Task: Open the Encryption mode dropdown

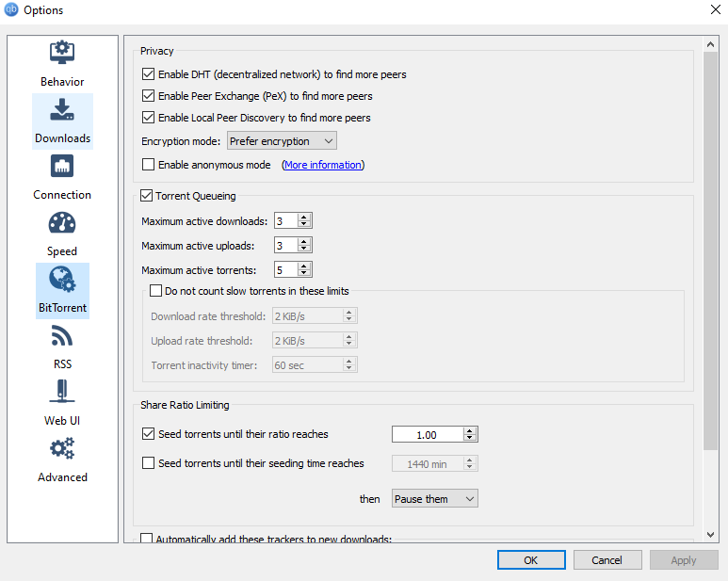Action: point(282,141)
